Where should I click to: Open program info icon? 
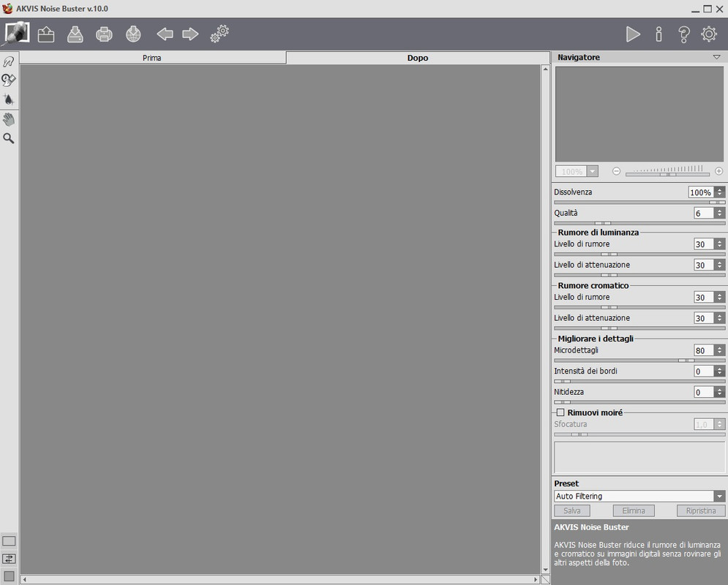pos(658,34)
